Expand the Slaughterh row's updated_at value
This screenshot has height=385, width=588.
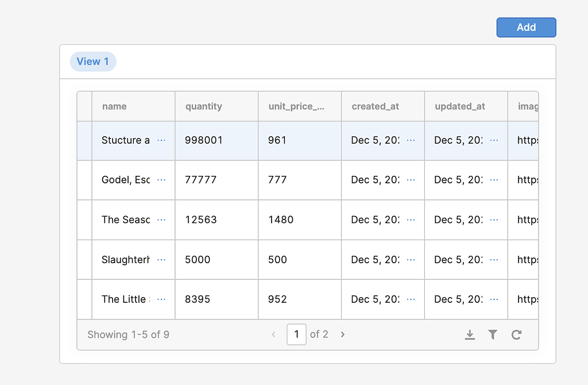(x=493, y=259)
